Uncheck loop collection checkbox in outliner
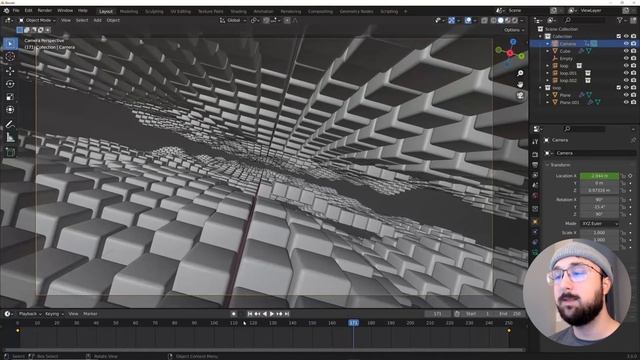 [x=618, y=87]
